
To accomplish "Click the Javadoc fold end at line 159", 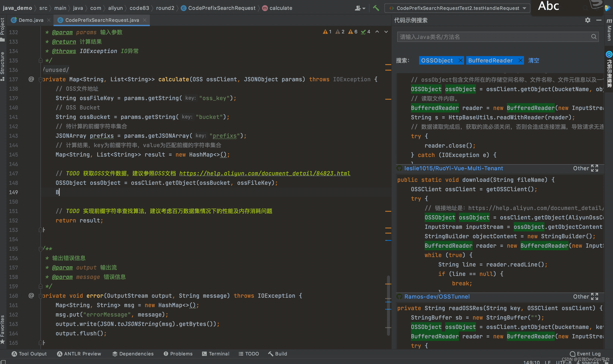I will (x=40, y=286).
